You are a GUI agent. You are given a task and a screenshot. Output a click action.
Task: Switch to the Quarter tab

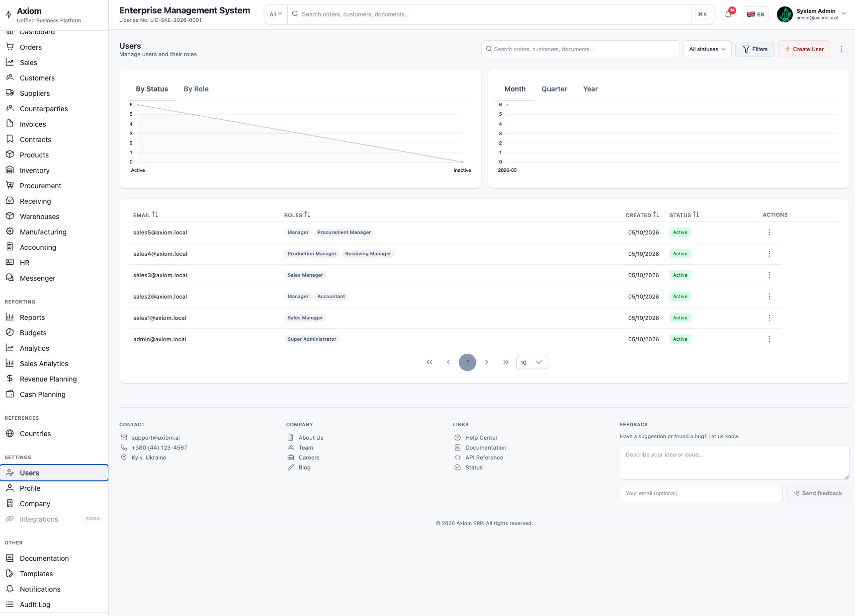pyautogui.click(x=554, y=89)
